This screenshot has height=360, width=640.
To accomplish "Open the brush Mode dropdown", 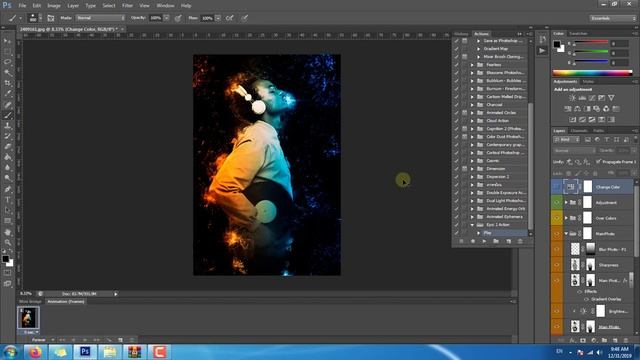I will (x=100, y=18).
